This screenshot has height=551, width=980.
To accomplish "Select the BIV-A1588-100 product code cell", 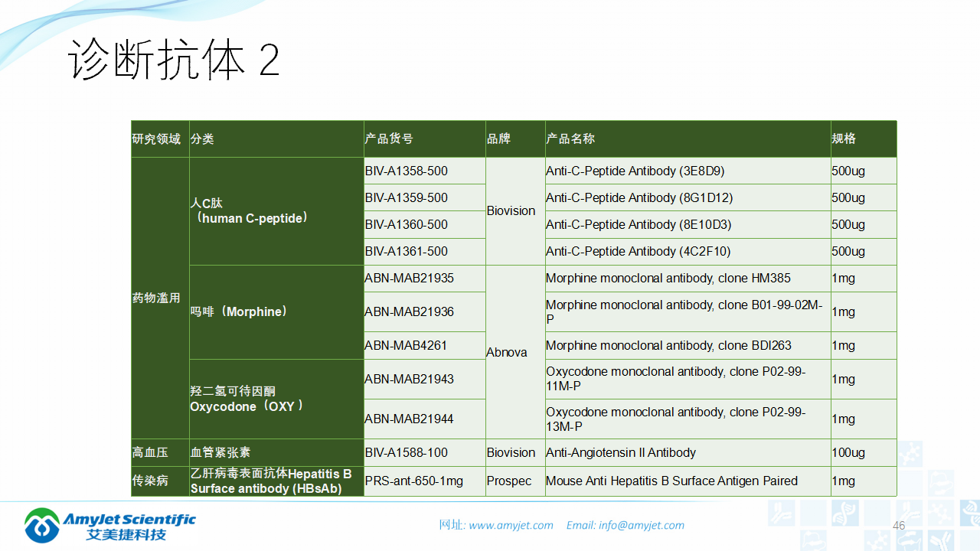I will (x=408, y=452).
